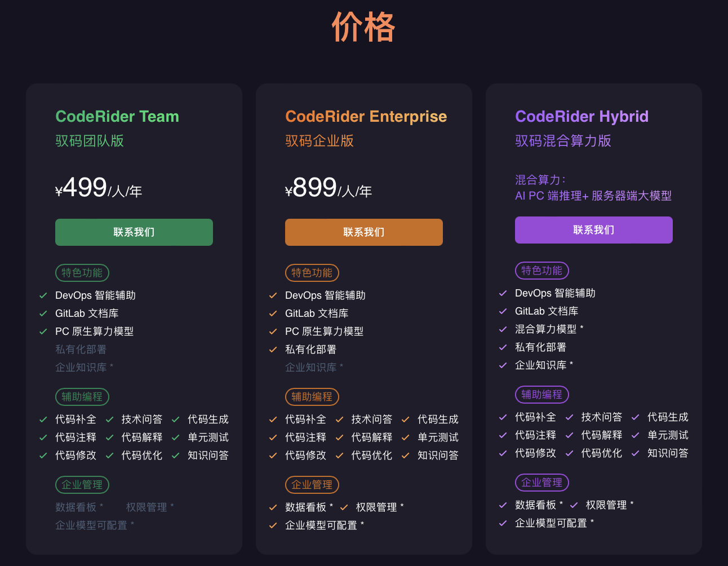
Task: Click the CodeRider Enterprise plan title
Action: [366, 117]
